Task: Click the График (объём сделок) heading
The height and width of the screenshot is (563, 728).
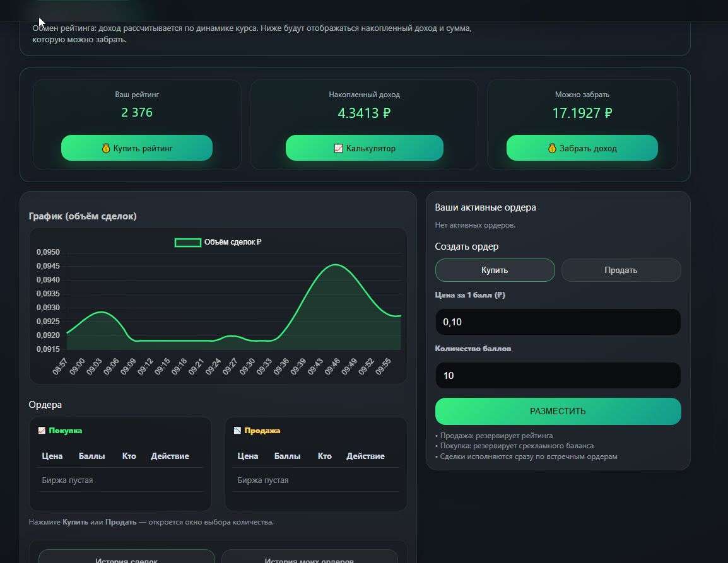Action: (83, 216)
